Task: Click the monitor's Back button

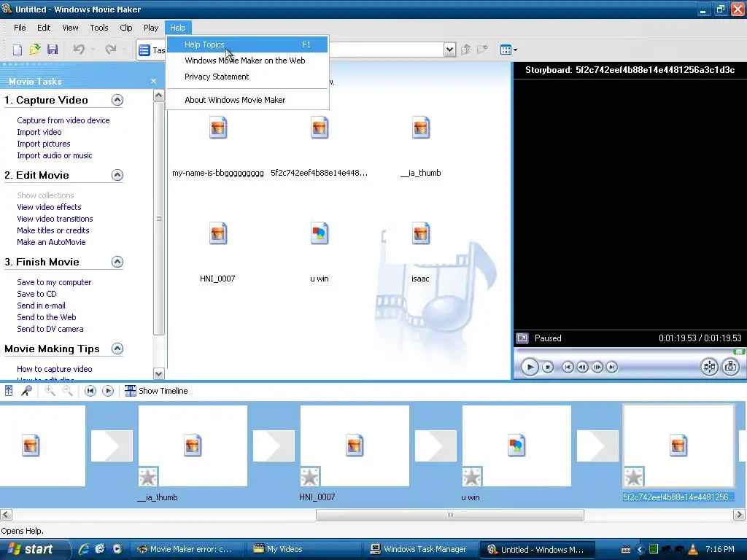Action: pos(568,367)
